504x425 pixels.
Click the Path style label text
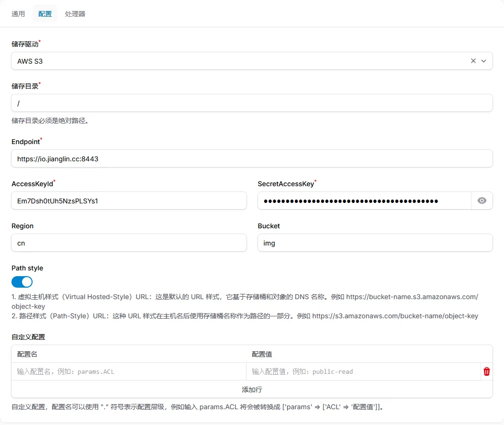point(27,268)
